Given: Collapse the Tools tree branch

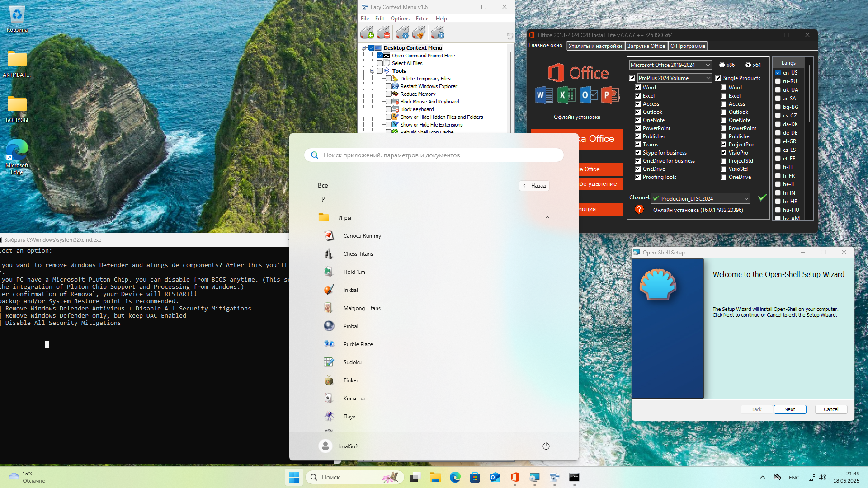Looking at the screenshot, I should click(373, 71).
